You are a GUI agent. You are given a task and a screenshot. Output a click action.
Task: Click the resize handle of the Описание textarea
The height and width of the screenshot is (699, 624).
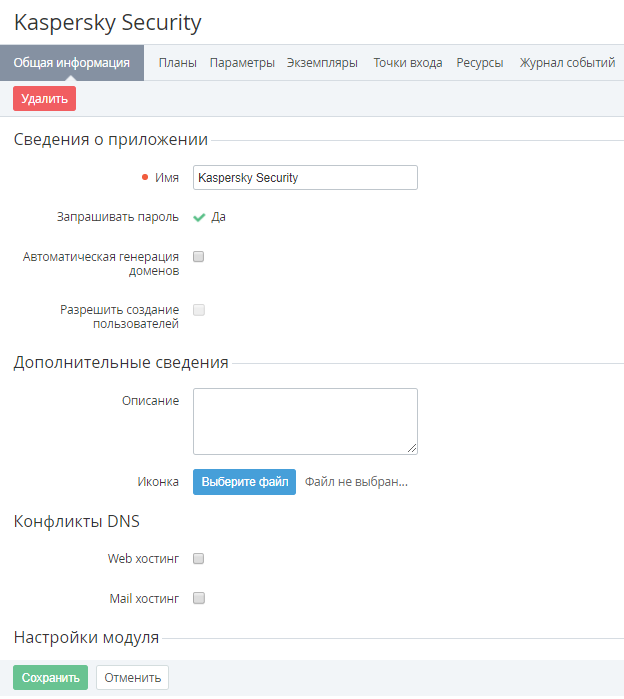[x=412, y=449]
